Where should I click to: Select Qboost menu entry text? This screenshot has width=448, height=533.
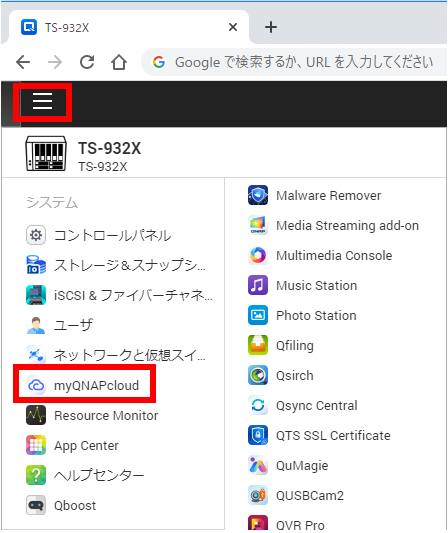(75, 505)
